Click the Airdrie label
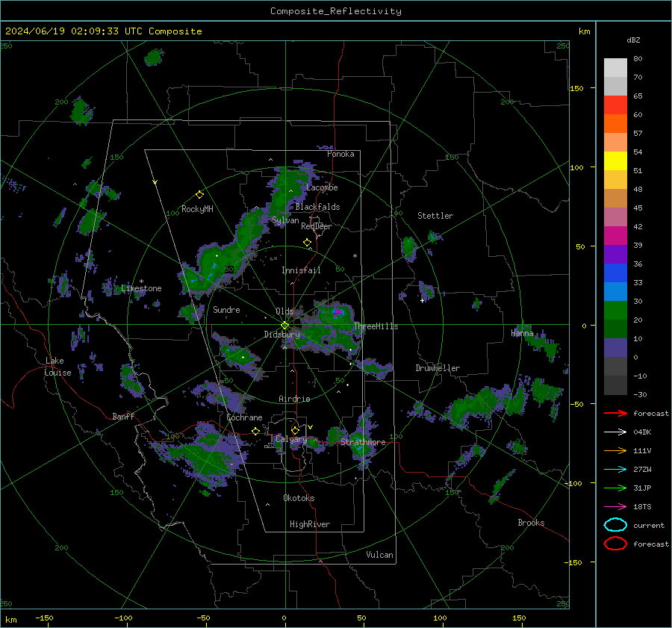 pos(294,399)
